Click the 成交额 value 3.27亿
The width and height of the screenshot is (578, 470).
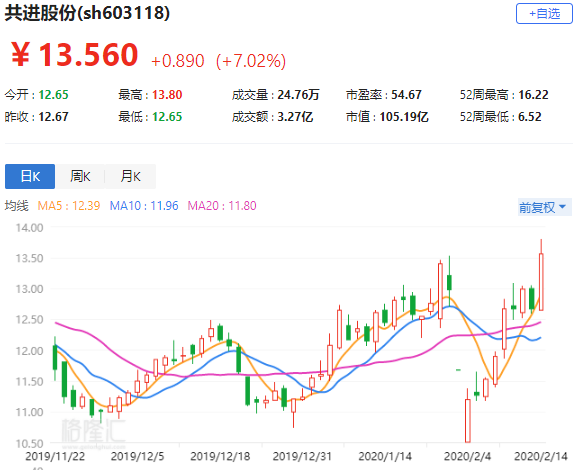pos(295,117)
